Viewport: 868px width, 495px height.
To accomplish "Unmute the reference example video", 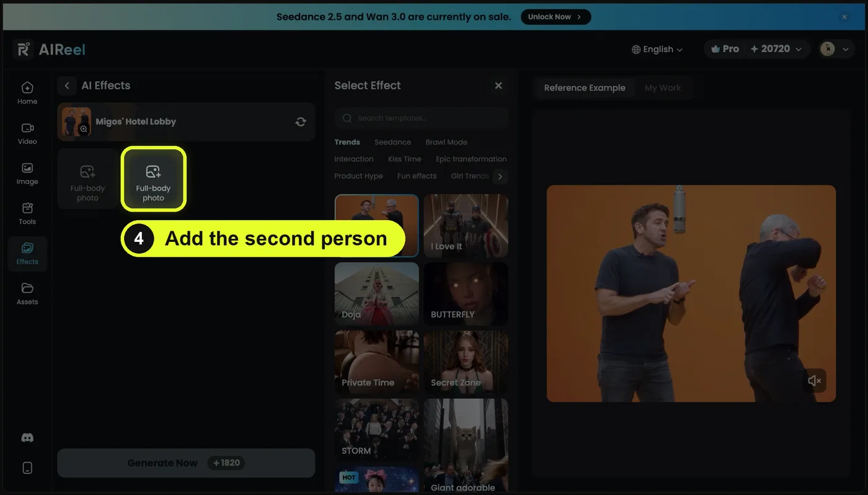I will click(814, 381).
